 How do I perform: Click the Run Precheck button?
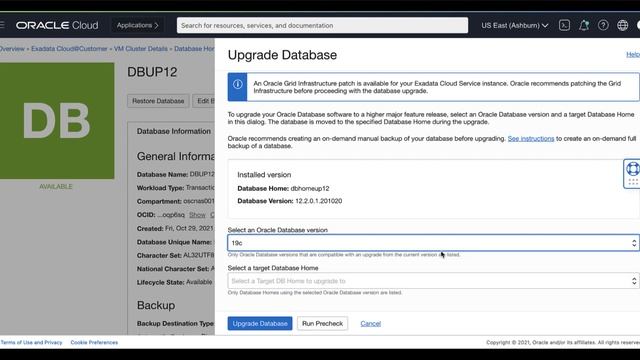(x=322, y=323)
